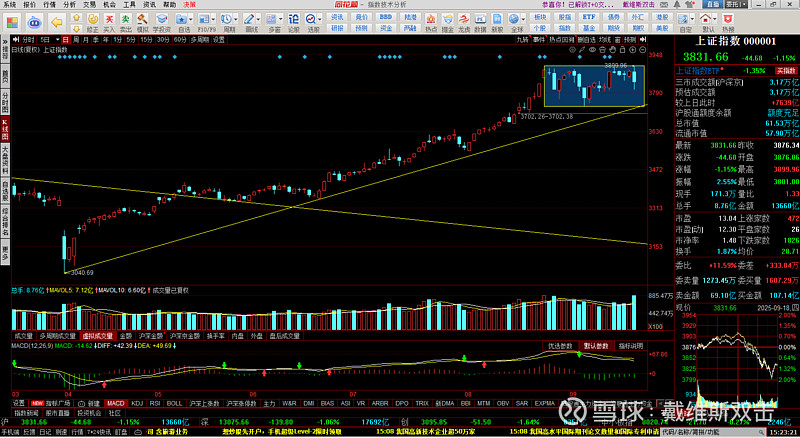Switch chart period to 季 quarterly
The image size is (800, 438).
pos(95,40)
